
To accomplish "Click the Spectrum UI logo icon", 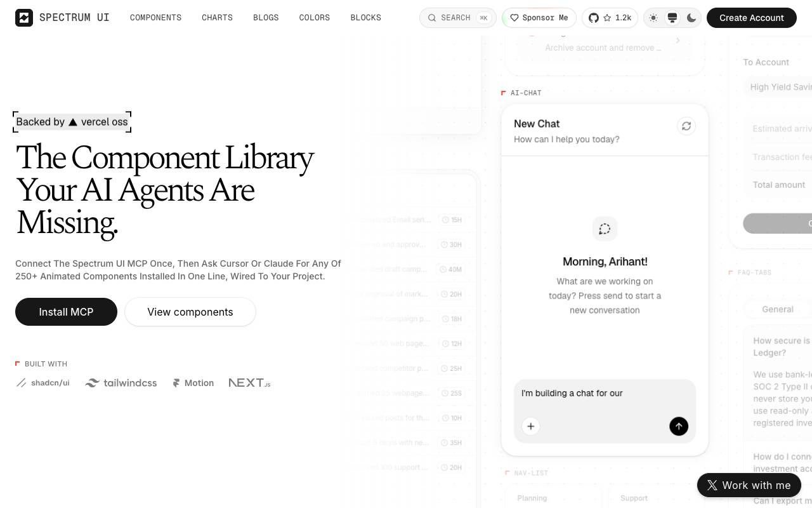I will pos(24,18).
